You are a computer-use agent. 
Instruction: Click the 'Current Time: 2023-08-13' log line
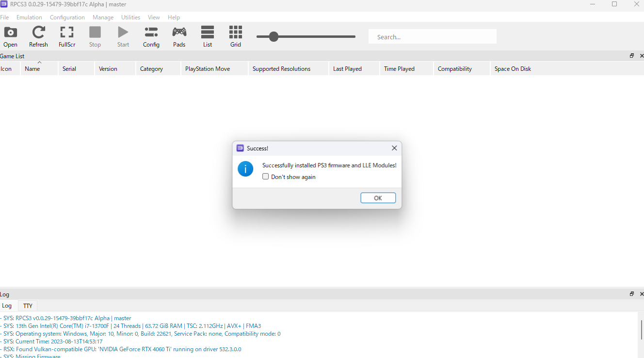52,342
